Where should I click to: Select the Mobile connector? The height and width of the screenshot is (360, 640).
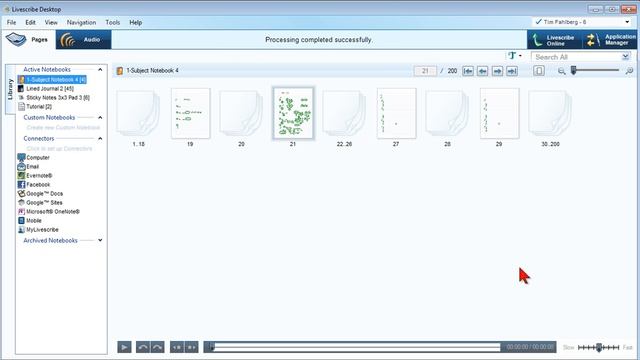29,220
